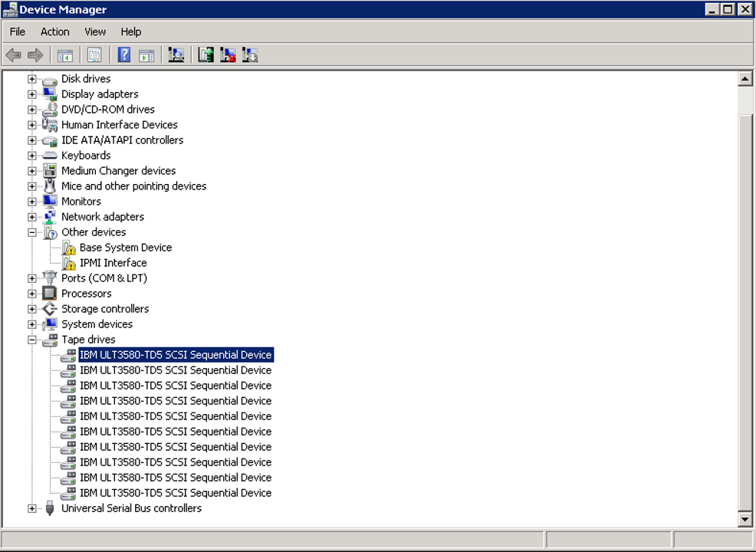Expand the Network adapters node
This screenshot has height=552, width=756.
[32, 217]
